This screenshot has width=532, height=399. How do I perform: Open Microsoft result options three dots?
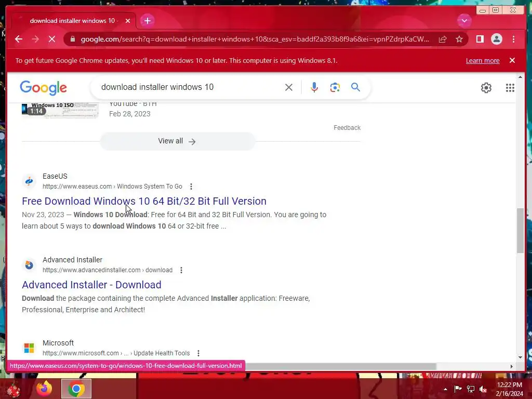coord(198,353)
